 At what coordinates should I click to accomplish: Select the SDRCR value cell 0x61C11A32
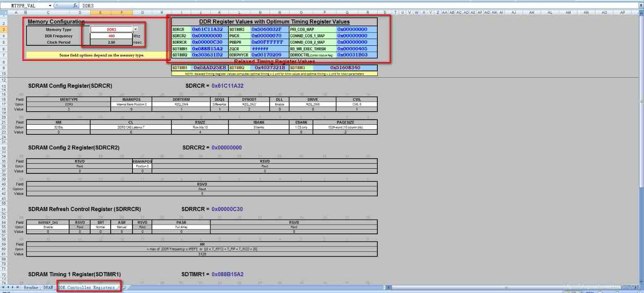tap(208, 29)
